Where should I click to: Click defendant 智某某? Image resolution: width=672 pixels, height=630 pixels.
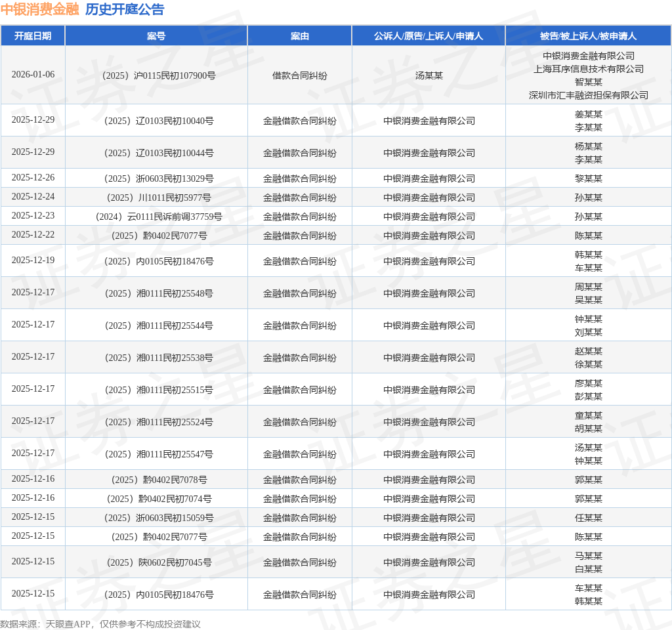[x=589, y=82]
